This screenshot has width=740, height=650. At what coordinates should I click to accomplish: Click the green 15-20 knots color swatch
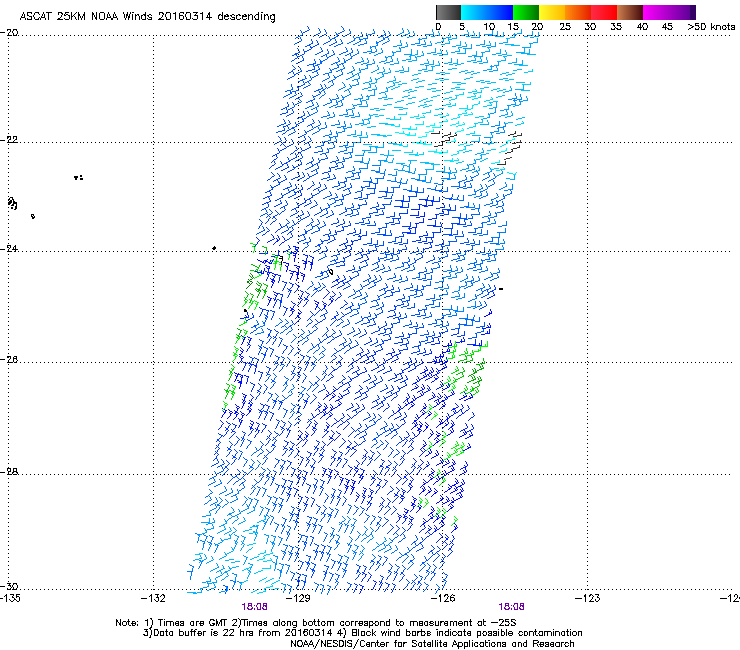tap(526, 12)
